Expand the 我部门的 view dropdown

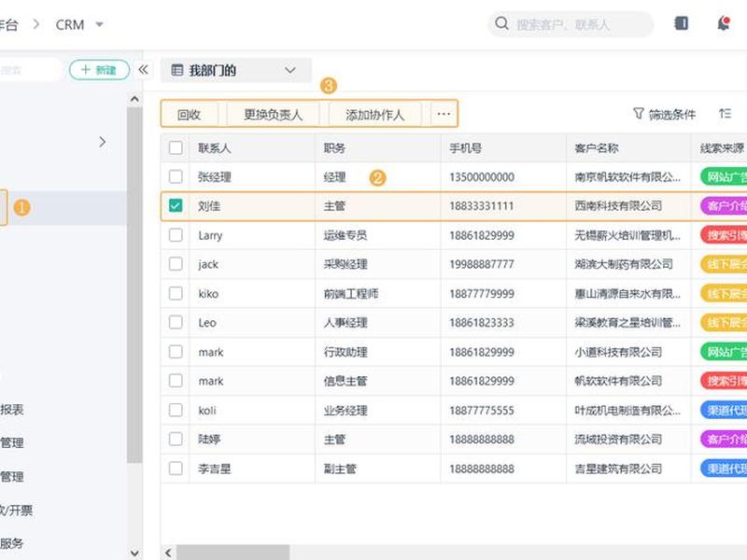pyautogui.click(x=290, y=71)
